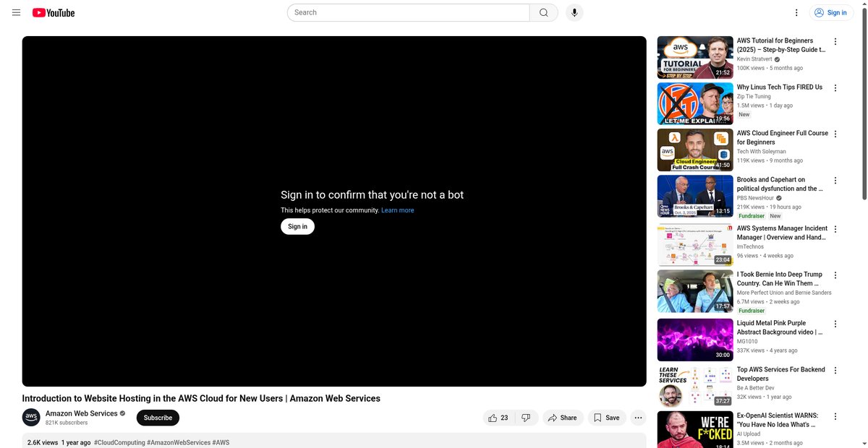Image resolution: width=868 pixels, height=448 pixels.
Task: Open options menu for AWS Systems Manager video
Action: [x=835, y=229]
